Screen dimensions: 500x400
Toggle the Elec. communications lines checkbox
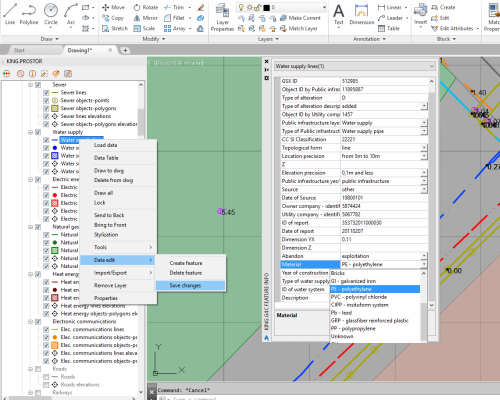(x=46, y=330)
